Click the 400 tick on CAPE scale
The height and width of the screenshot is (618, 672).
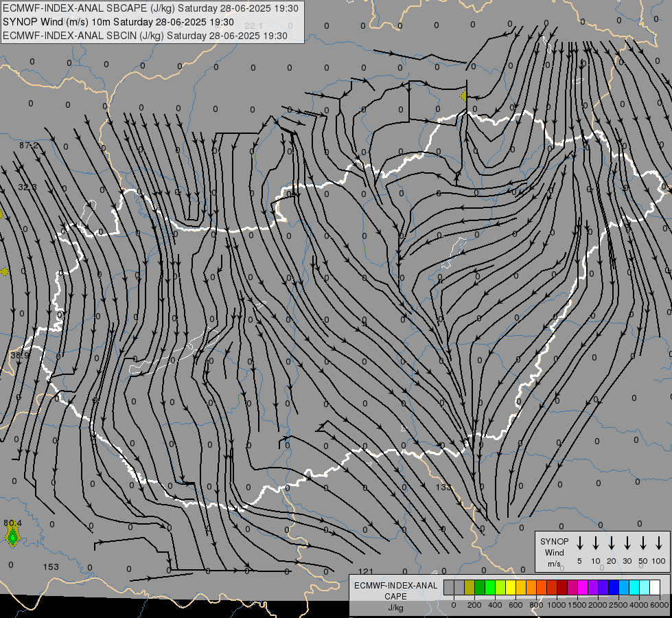click(x=495, y=605)
